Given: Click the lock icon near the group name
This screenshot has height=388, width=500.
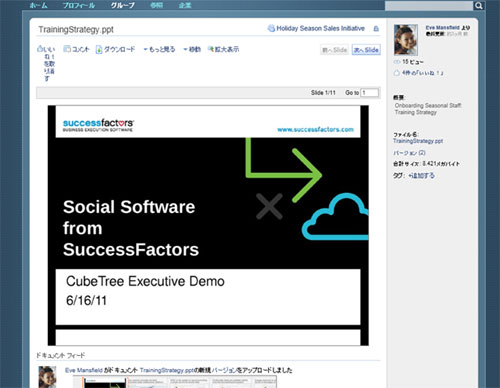Looking at the screenshot, I should point(376,29).
